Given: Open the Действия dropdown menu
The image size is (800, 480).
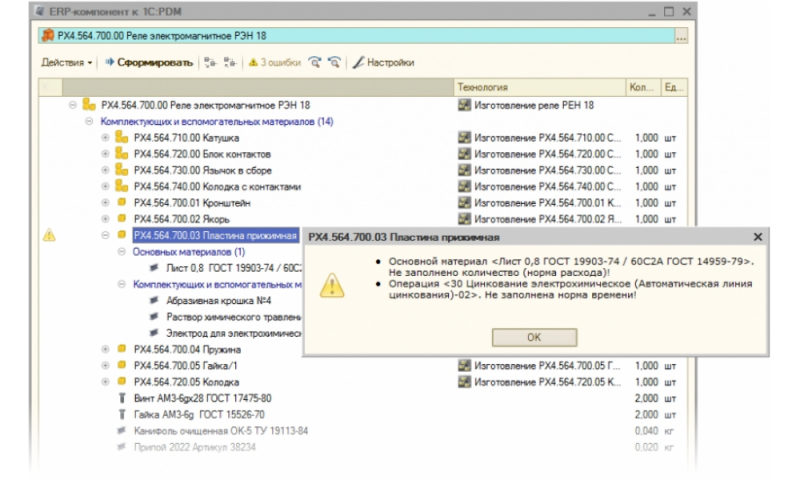Looking at the screenshot, I should tap(67, 62).
